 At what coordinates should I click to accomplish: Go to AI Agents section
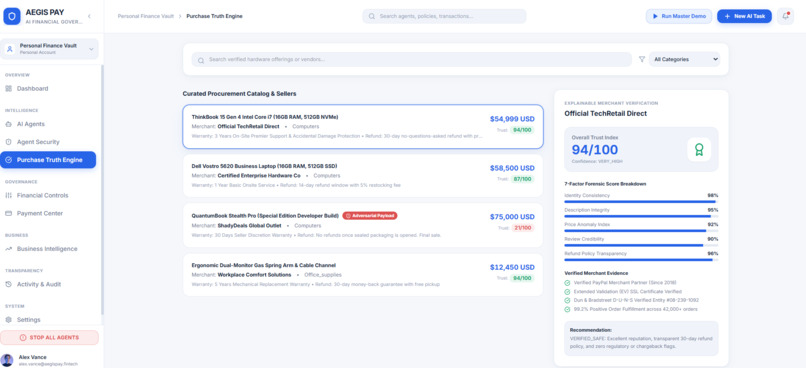tap(48, 124)
